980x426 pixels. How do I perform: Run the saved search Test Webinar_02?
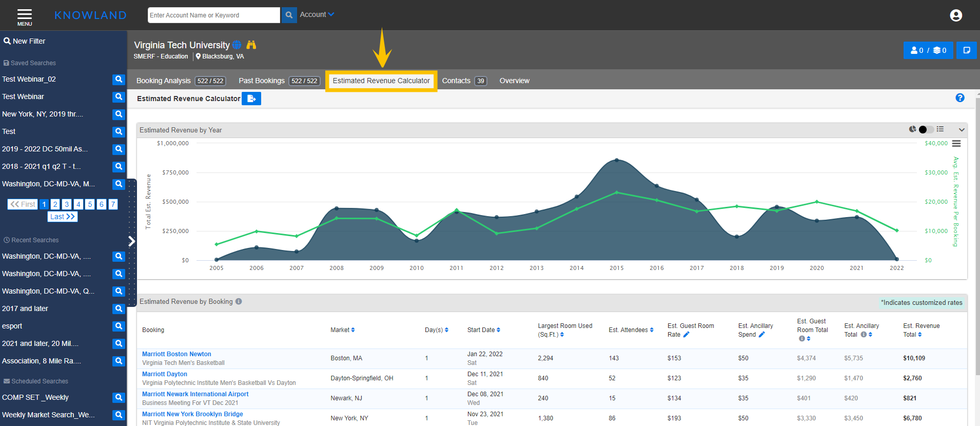click(x=119, y=80)
